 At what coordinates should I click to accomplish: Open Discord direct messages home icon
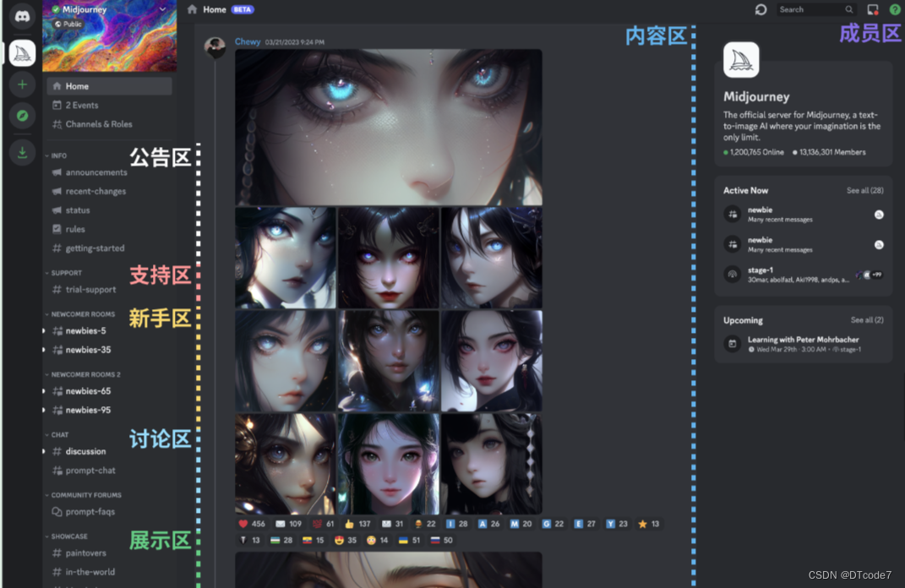pyautogui.click(x=22, y=15)
